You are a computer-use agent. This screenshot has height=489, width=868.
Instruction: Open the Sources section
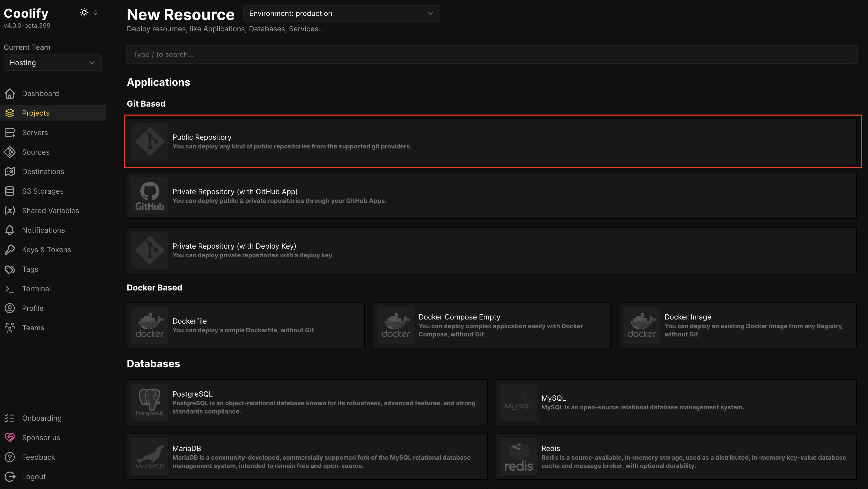coord(35,152)
